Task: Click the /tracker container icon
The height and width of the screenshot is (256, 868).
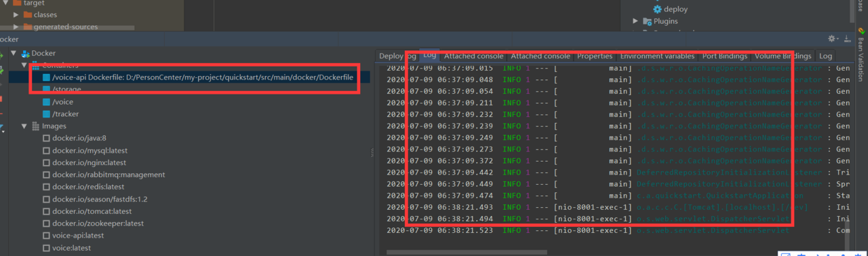Action: click(46, 114)
